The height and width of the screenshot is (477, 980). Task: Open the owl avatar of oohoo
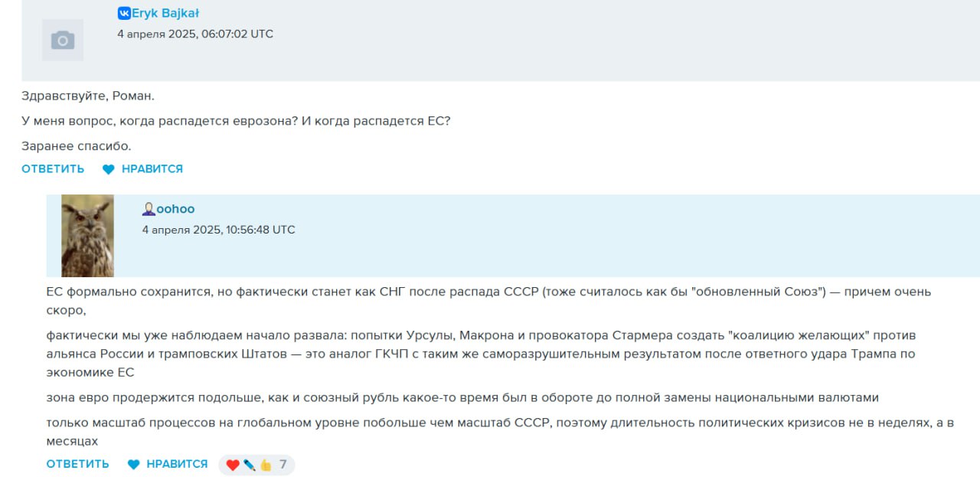coord(87,236)
